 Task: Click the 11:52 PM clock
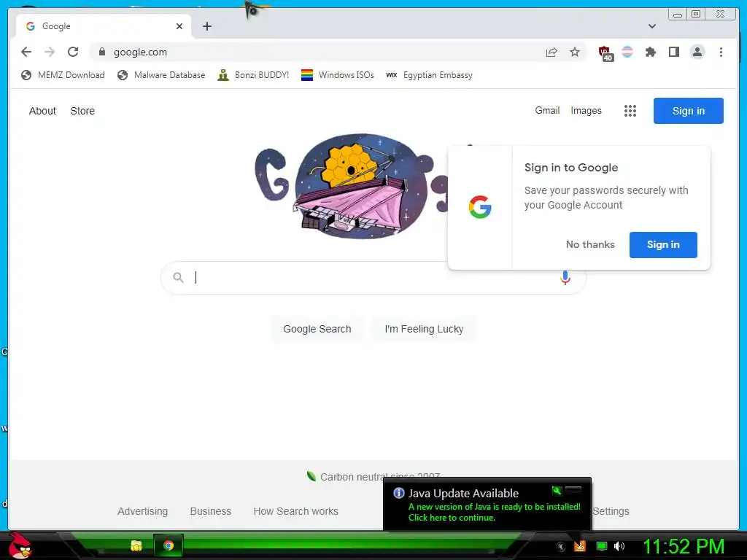tap(684, 546)
